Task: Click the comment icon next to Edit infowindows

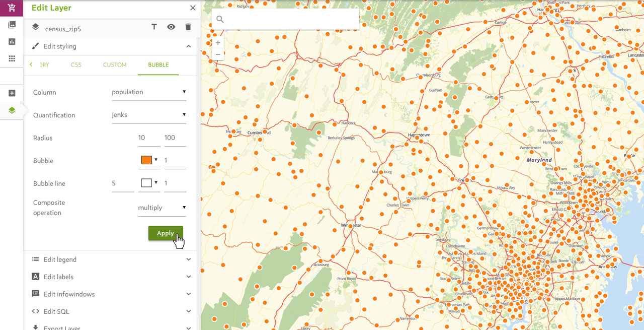Action: [36, 293]
